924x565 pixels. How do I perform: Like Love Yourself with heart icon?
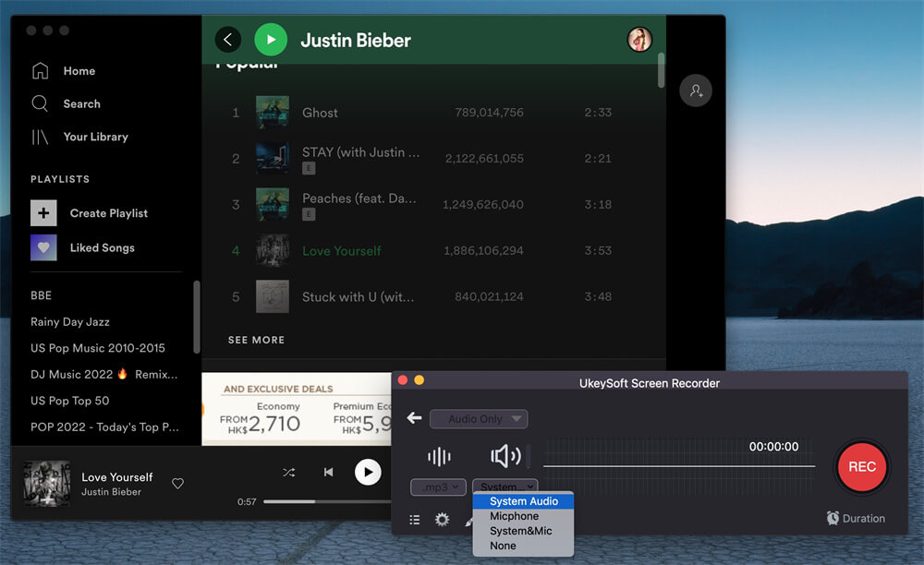click(x=177, y=483)
